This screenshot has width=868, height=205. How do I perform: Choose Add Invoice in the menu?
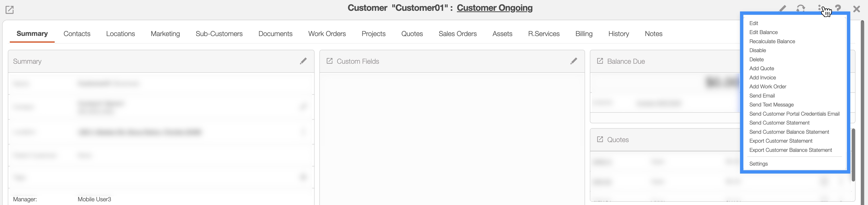pyautogui.click(x=762, y=78)
